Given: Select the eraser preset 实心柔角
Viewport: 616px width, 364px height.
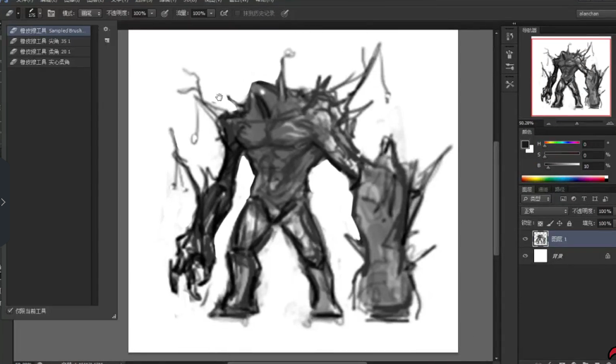Looking at the screenshot, I should tap(49, 62).
